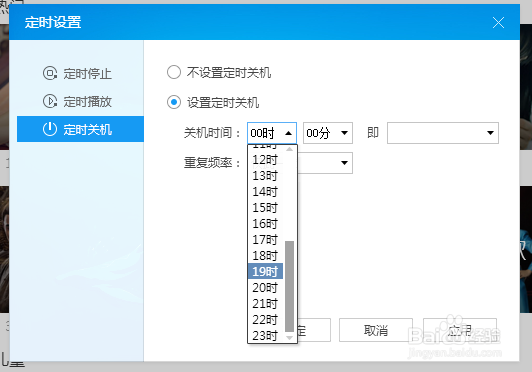
Task: Choose 12时 from hour list
Action: (x=266, y=160)
